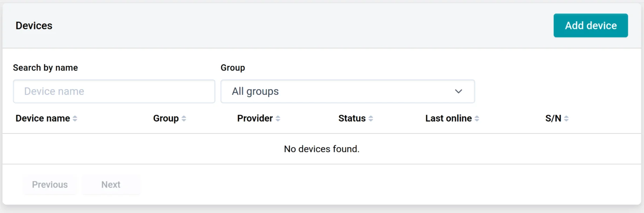Click the No devices found message
This screenshot has height=213, width=644.
(322, 149)
